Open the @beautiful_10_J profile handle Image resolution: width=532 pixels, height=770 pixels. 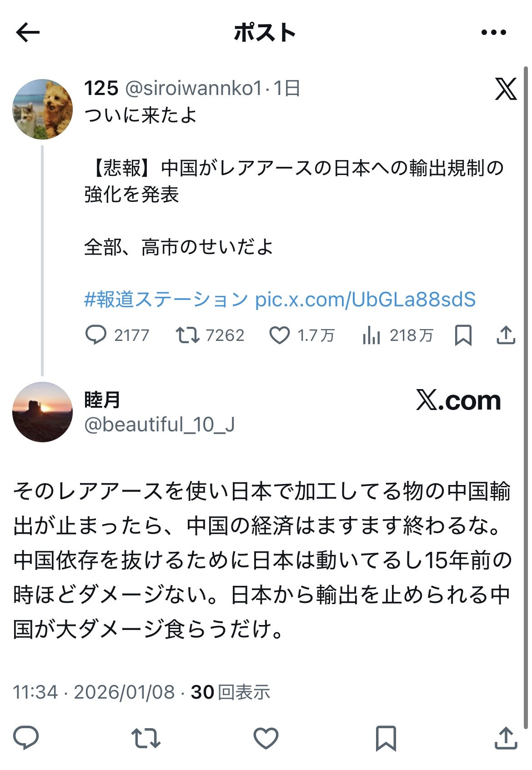(160, 425)
